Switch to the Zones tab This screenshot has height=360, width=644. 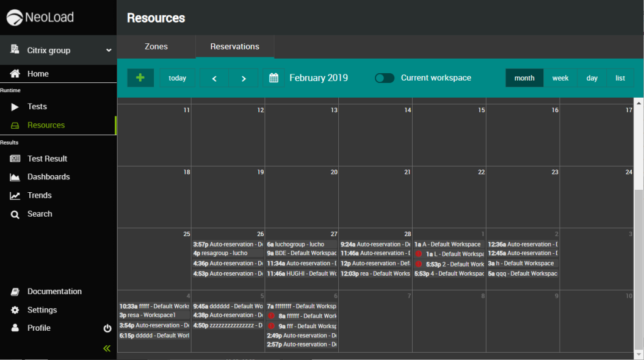tap(156, 46)
